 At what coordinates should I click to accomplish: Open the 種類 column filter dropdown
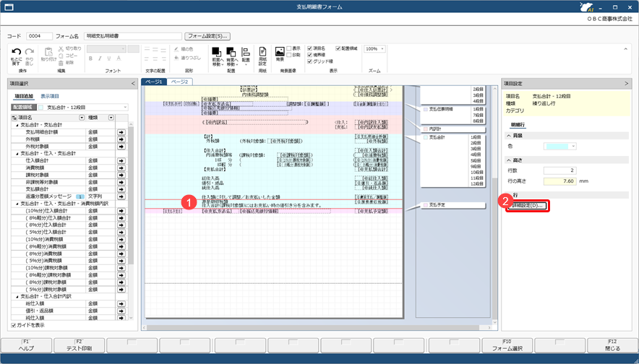[111, 118]
